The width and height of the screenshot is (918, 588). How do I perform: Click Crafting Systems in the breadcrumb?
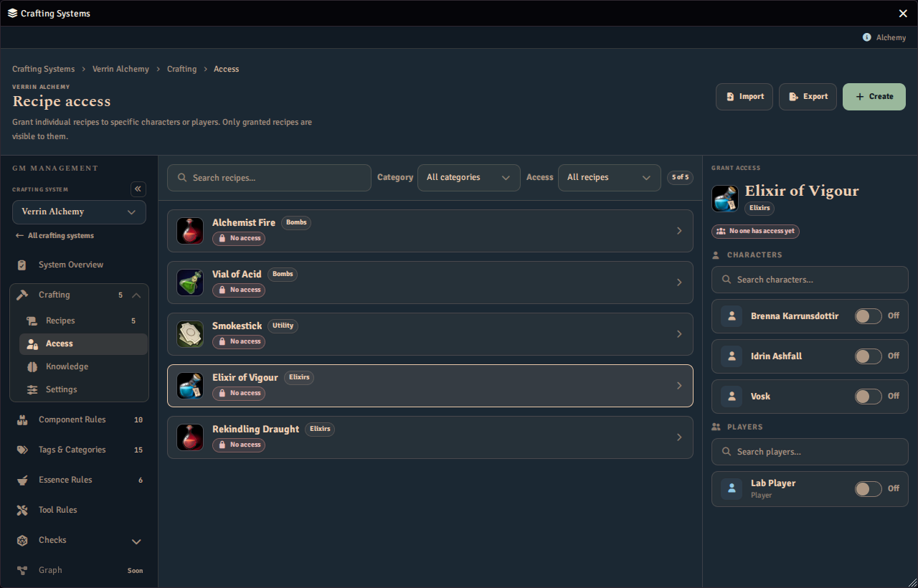point(44,70)
